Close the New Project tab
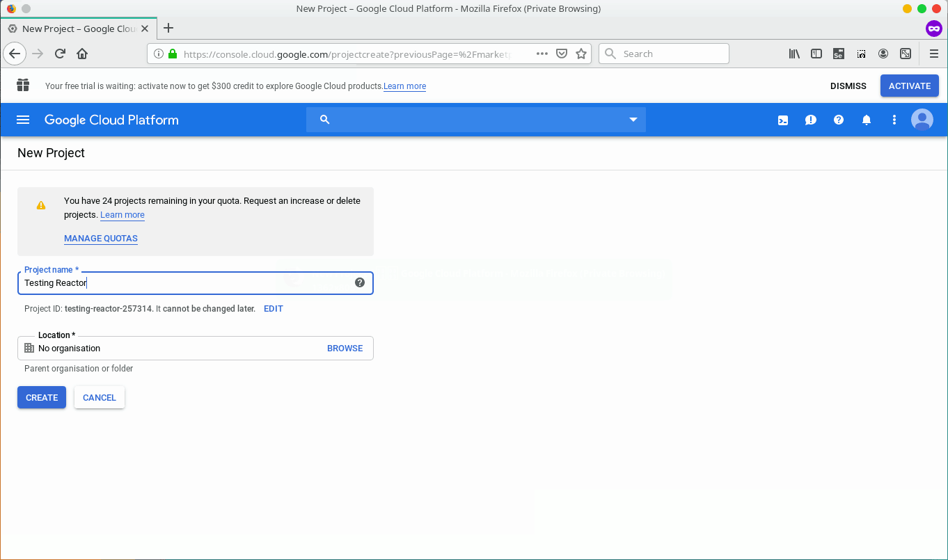The image size is (948, 560). point(145,29)
